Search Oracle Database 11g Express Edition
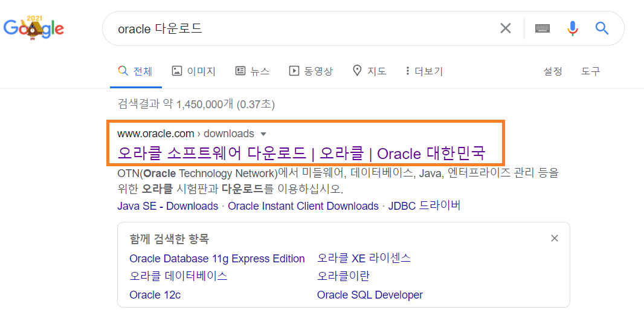The height and width of the screenshot is (327, 644). (217, 258)
